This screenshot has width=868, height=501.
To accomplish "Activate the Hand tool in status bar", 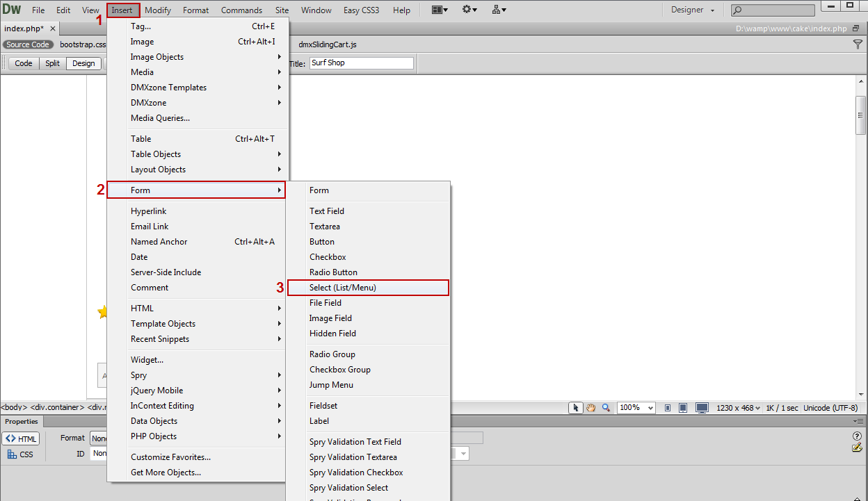I will click(x=590, y=408).
